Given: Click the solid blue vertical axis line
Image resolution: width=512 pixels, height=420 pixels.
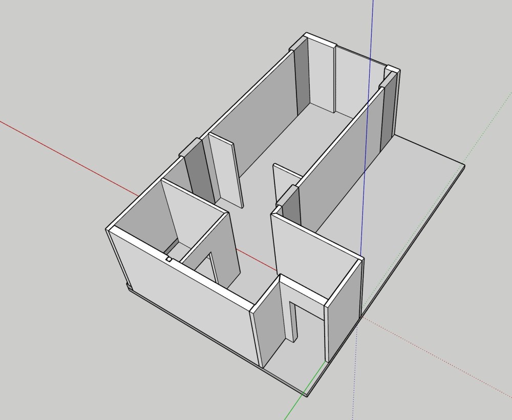Looking at the screenshot, I should click(x=367, y=128).
